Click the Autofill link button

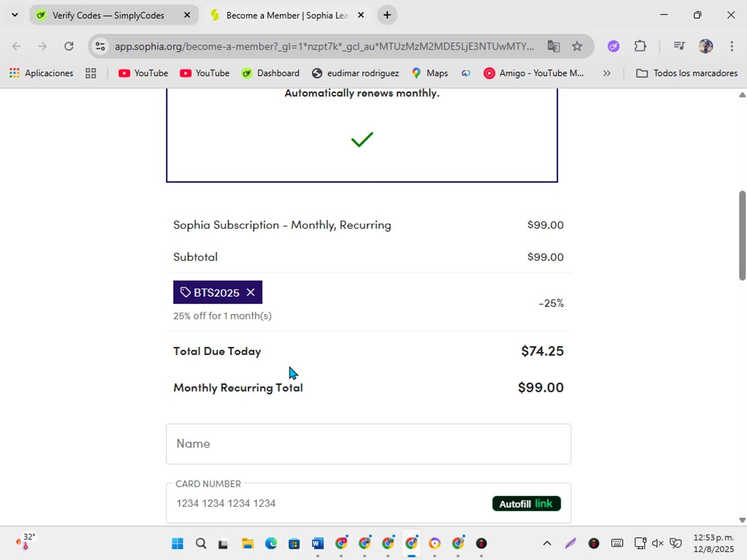(x=526, y=504)
